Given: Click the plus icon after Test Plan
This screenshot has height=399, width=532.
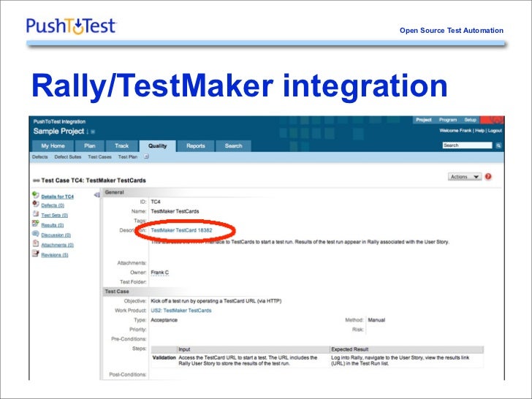Looking at the screenshot, I should 146,156.
